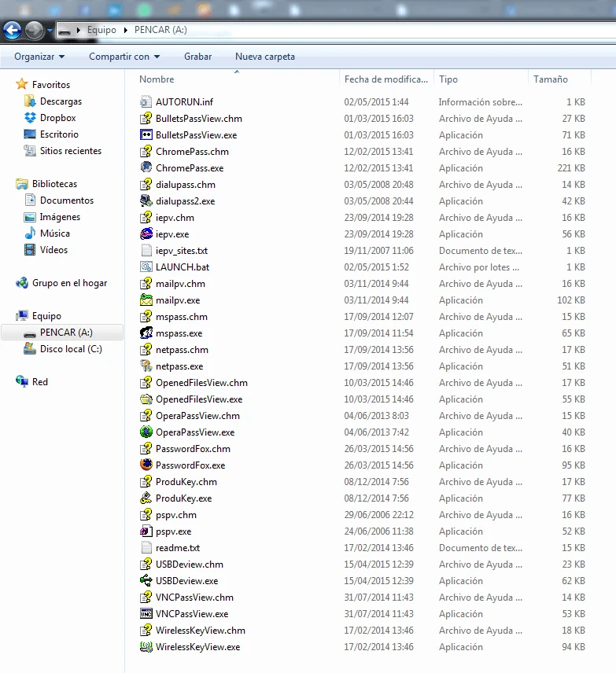Screen dimensions: 616x673
Task: Open the Organizar menu
Action: tap(39, 57)
